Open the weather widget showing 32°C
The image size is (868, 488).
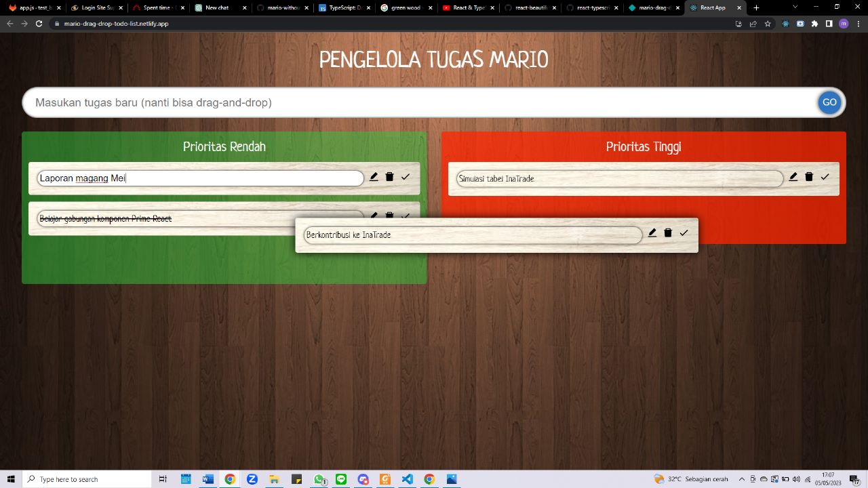point(691,479)
